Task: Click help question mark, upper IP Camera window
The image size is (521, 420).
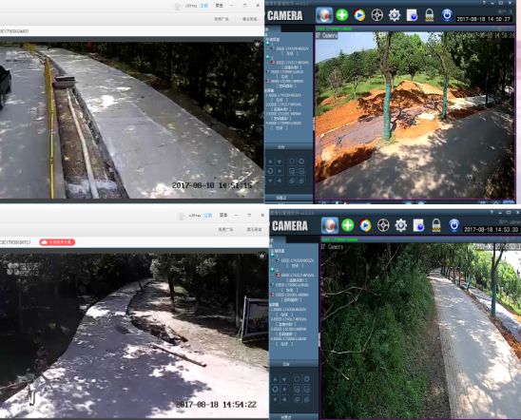Action: click(484, 3)
